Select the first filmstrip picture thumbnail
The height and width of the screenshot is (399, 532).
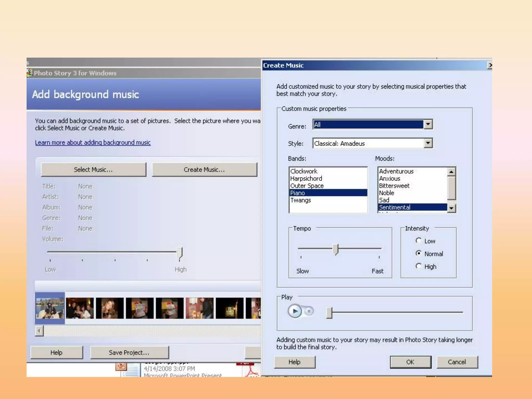(x=50, y=308)
